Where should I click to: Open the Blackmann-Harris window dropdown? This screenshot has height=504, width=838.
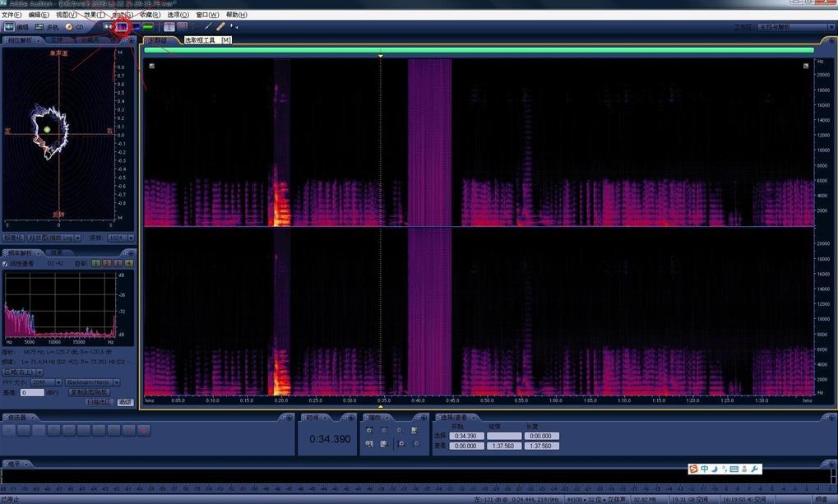pyautogui.click(x=92, y=382)
